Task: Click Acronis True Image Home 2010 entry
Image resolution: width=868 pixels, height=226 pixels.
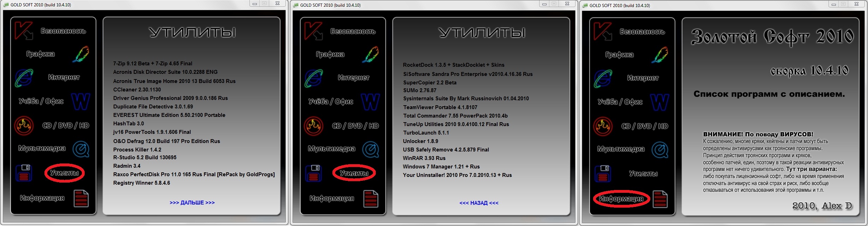Action: [174, 81]
